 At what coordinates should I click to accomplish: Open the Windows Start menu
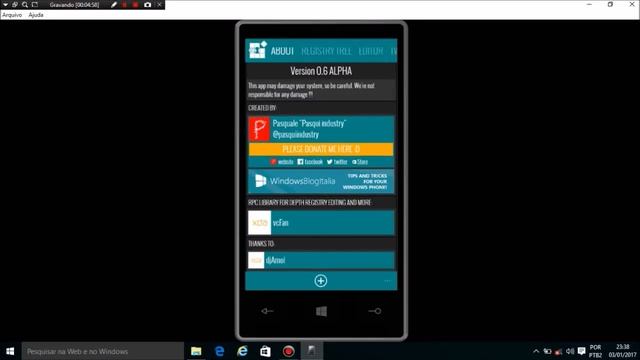[x=10, y=351]
